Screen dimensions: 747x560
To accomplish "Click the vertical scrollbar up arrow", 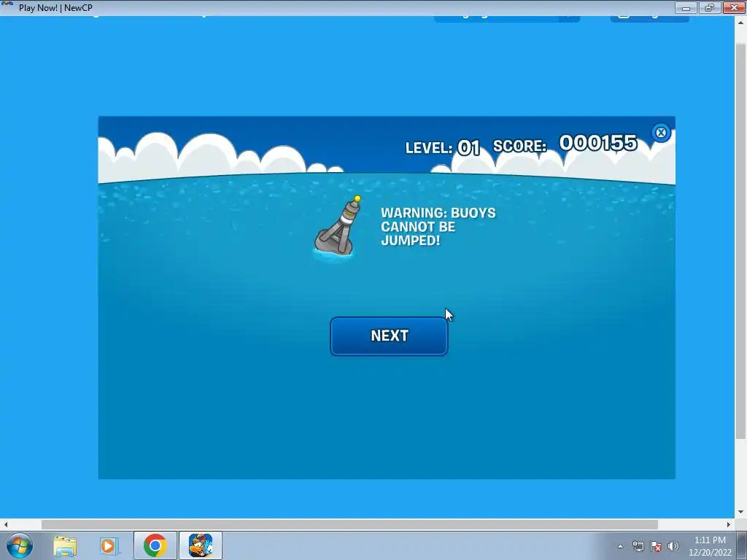I will click(x=740, y=23).
